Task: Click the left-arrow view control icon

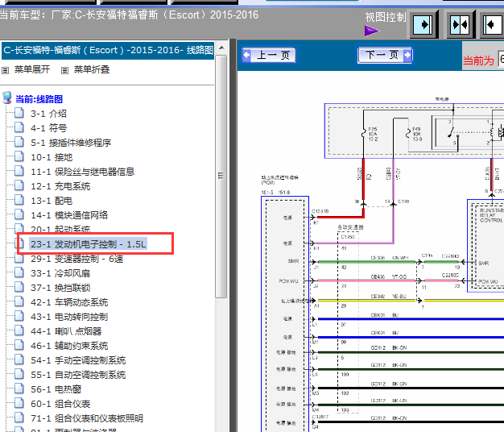Action: pyautogui.click(x=493, y=24)
